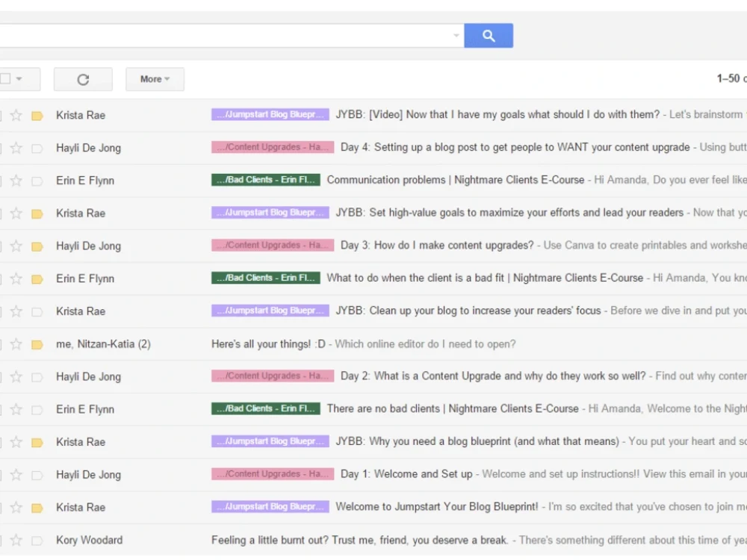Open JYBB: Set high-value goals email subject
This screenshot has width=747, height=560.
(509, 212)
